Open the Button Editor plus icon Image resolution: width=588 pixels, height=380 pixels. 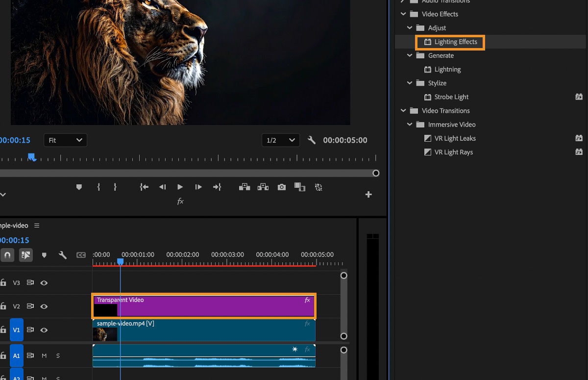(368, 194)
